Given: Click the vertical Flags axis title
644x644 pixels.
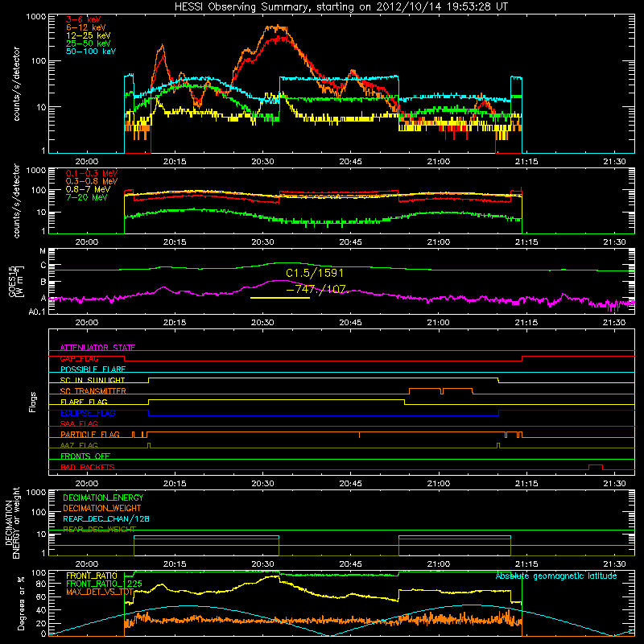Looking at the screenshot, I should (x=33, y=402).
